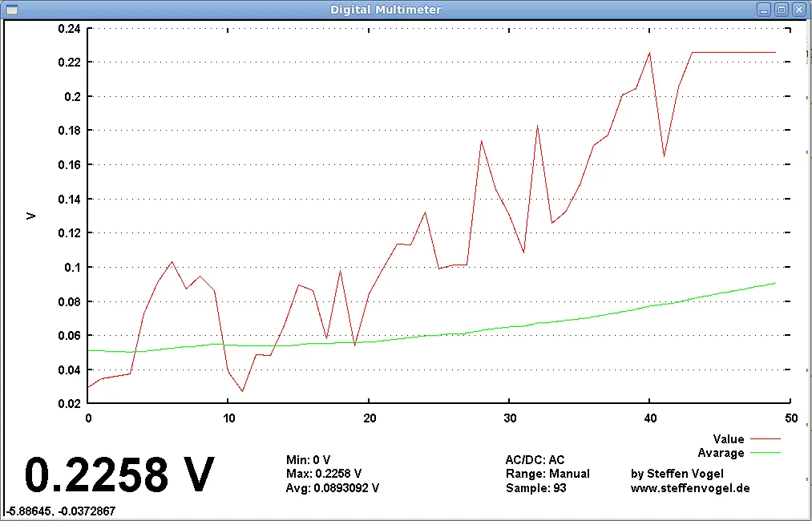The height and width of the screenshot is (521, 812).
Task: Click the Avg: 0.0893092 V statistic
Action: coord(332,487)
